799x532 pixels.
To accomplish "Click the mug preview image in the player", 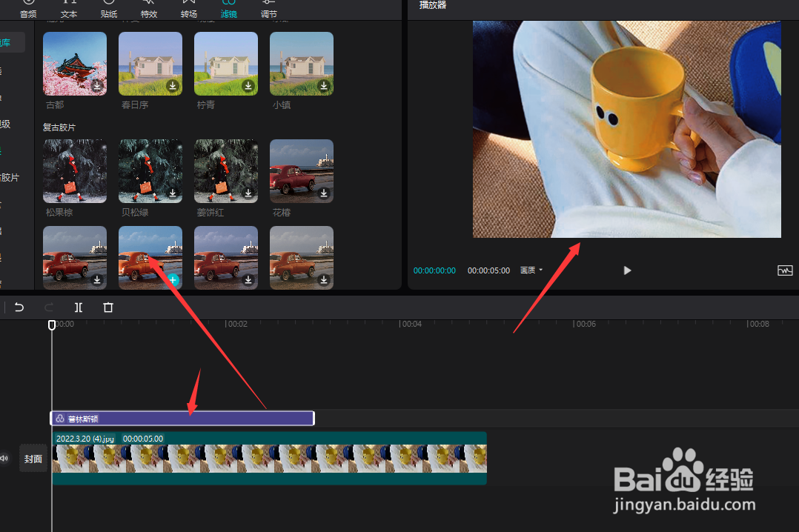I will (x=627, y=129).
